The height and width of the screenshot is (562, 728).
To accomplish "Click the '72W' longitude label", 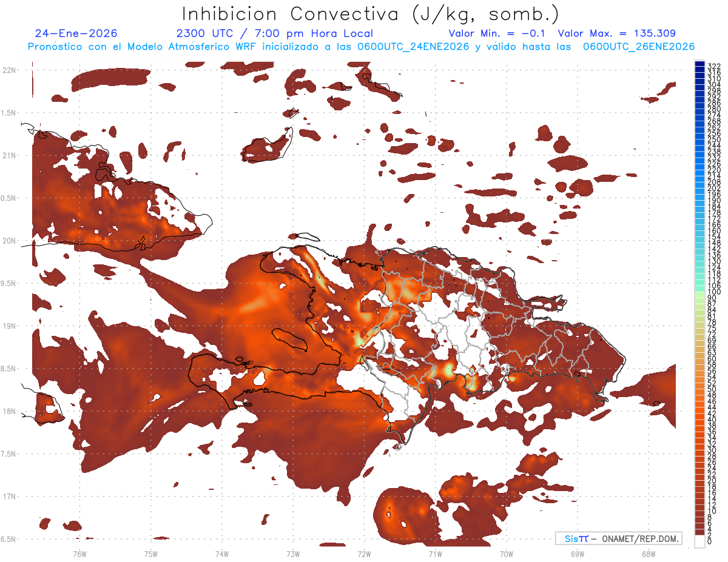I will pos(364,554).
